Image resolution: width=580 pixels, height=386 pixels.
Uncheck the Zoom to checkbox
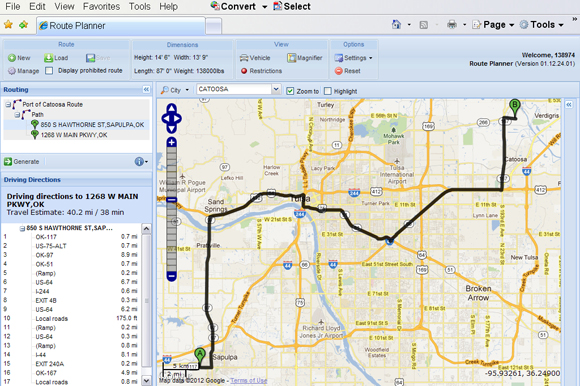click(290, 91)
